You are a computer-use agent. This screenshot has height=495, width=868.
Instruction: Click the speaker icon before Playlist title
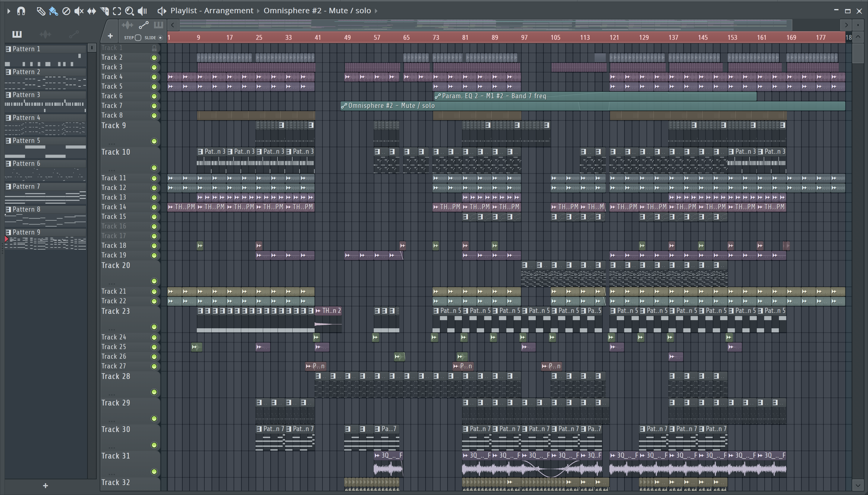[162, 11]
